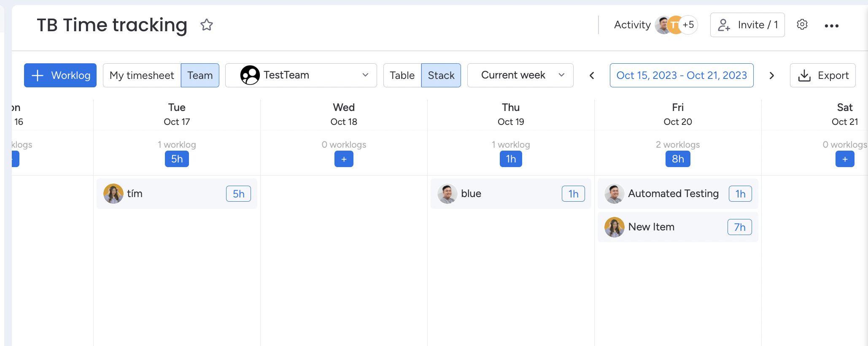Open the Automated Testing worklog card
The width and height of the screenshot is (868, 346).
[673, 194]
